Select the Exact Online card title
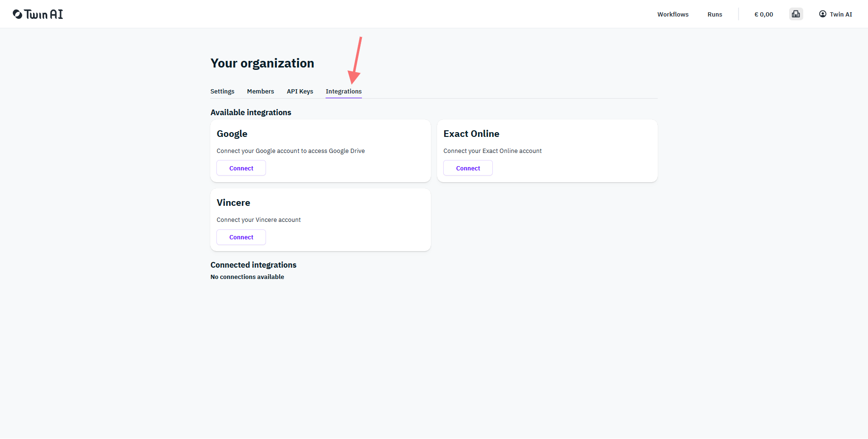 pos(472,134)
